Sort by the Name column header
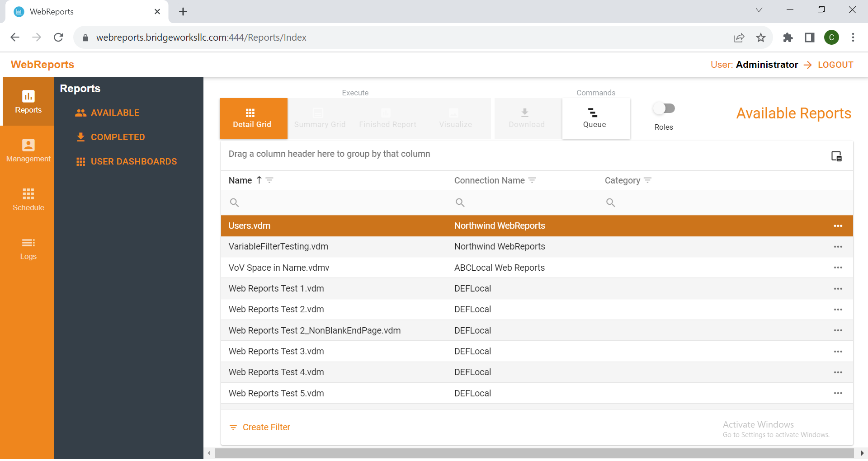 240,180
